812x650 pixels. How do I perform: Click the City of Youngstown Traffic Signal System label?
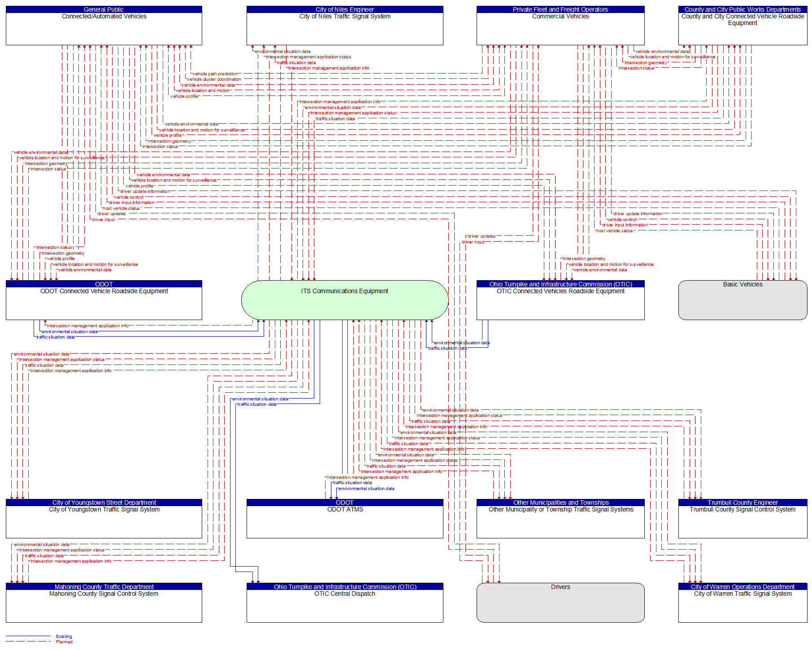click(x=104, y=510)
